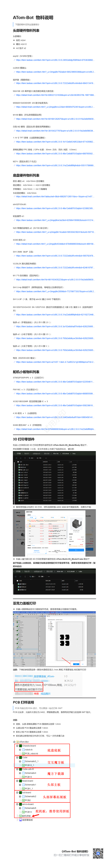Viewport: 109px width, 868px height.
Task: Click the 底盘硬件物料列表 heading
Action: point(26,176)
